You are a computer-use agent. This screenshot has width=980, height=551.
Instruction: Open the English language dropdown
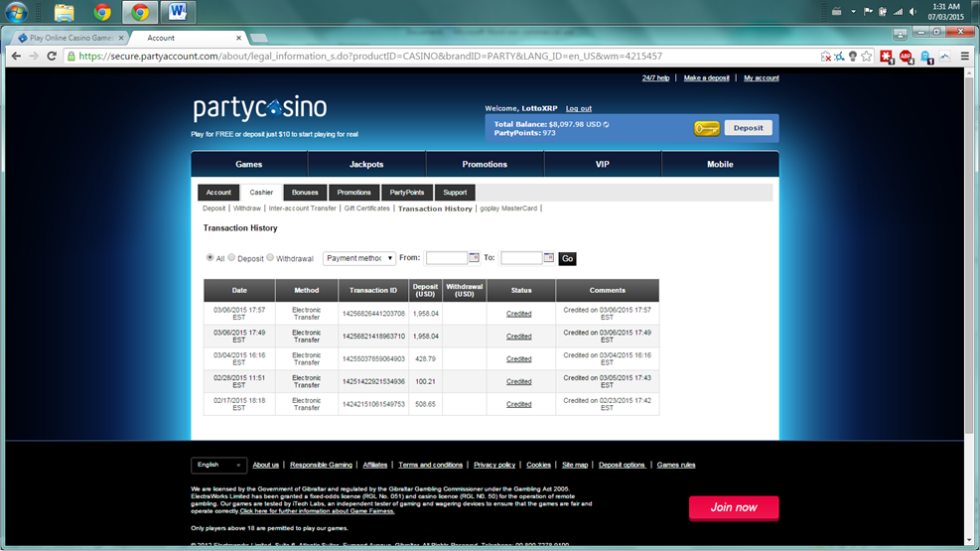click(x=218, y=465)
